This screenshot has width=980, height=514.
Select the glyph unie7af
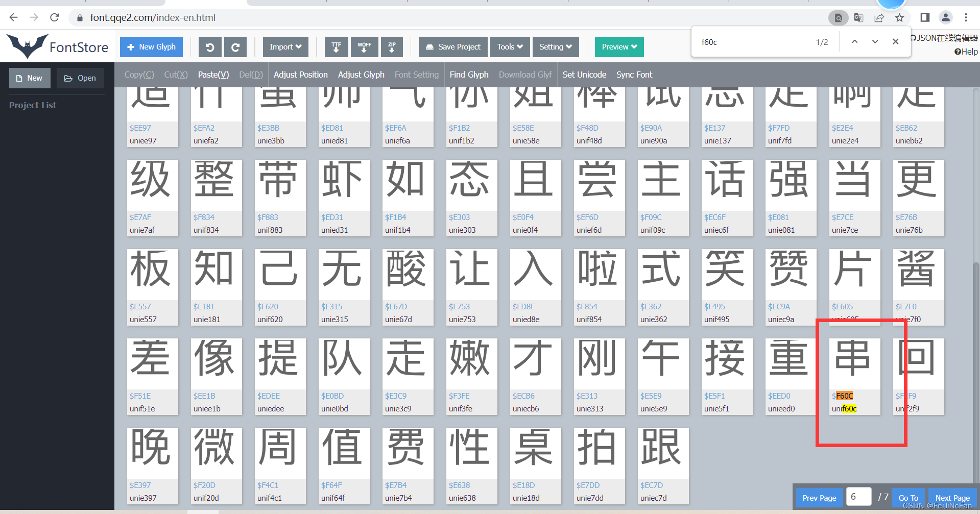coord(152,198)
